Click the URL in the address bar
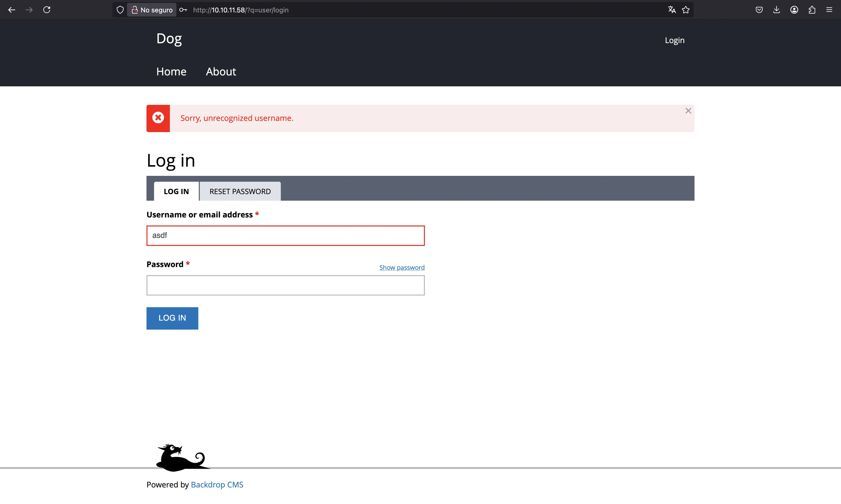Screen dimensions: 841x504 tap(241, 10)
